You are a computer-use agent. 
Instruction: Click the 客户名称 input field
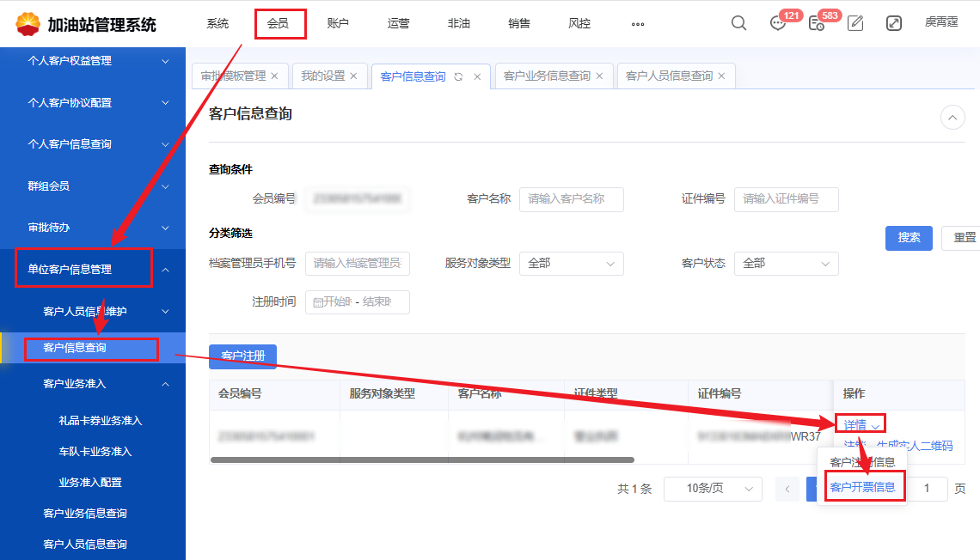pyautogui.click(x=571, y=199)
